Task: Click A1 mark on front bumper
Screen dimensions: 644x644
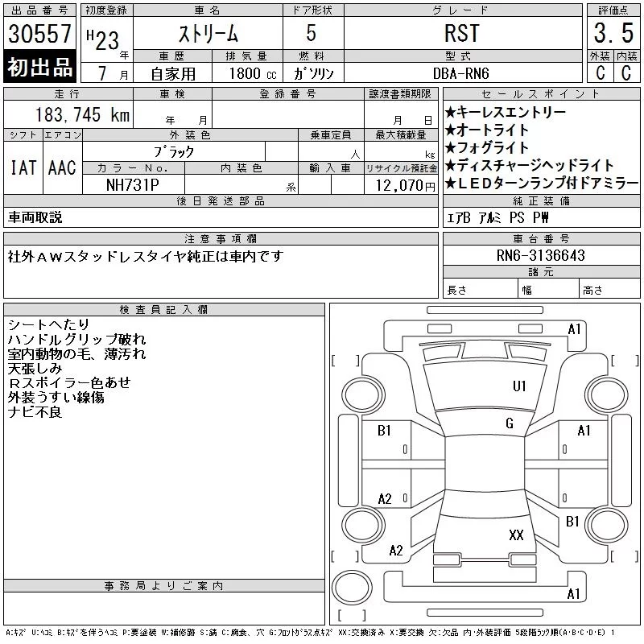Action: 574,329
